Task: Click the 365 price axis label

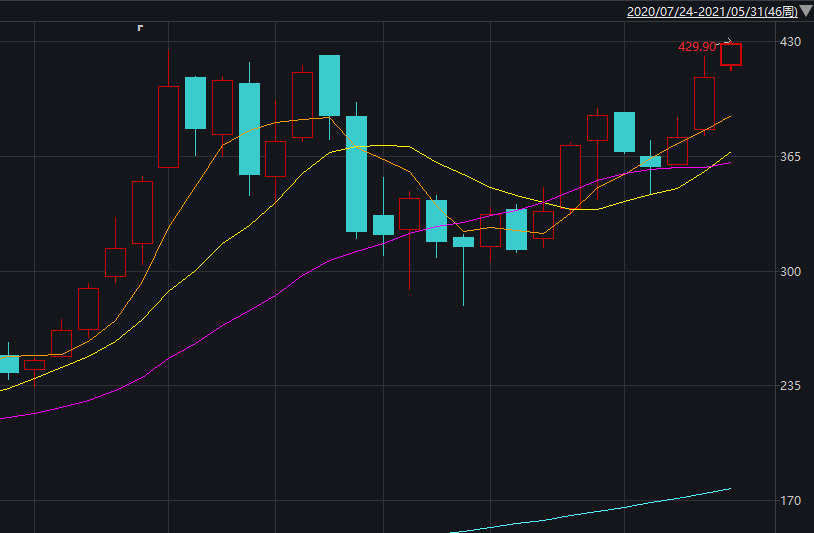Action: coord(790,157)
